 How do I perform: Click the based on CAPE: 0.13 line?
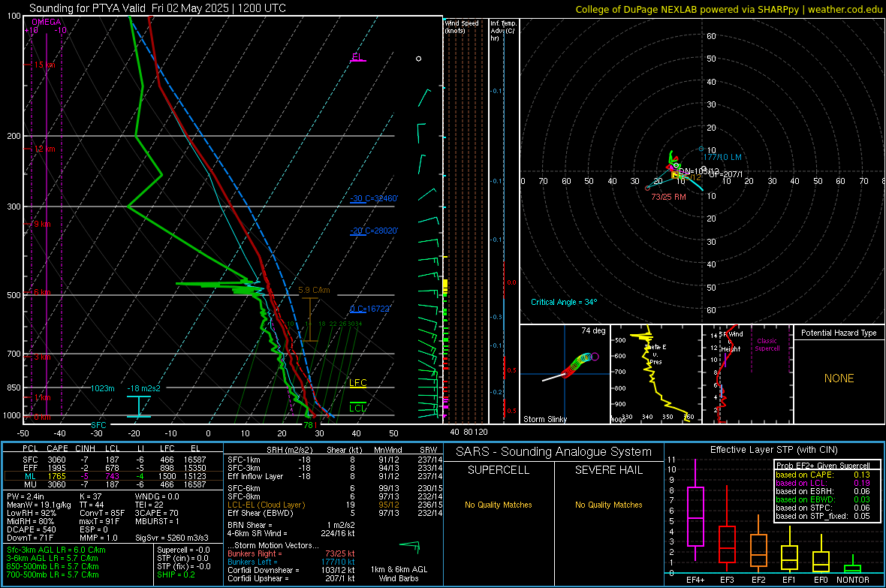point(823,475)
